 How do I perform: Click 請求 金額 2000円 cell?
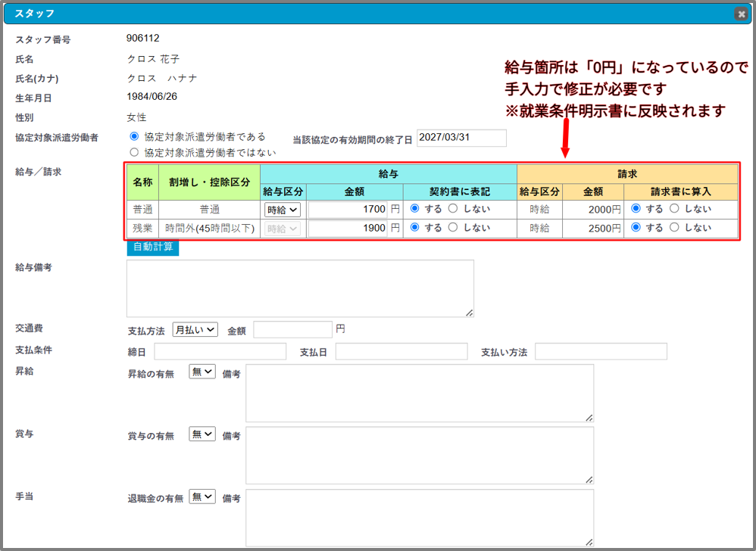[593, 210]
